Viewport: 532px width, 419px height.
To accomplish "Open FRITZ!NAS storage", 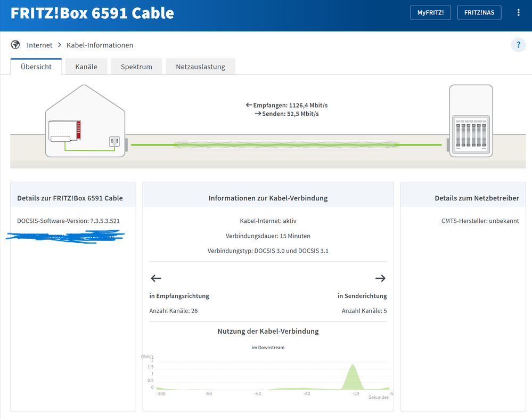I will (479, 13).
